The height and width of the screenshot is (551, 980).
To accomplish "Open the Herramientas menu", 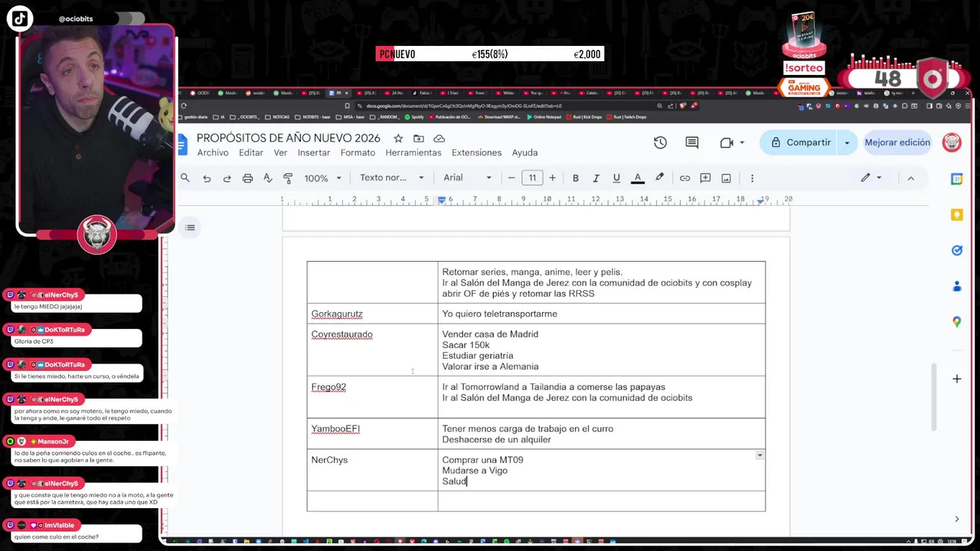I will (x=413, y=153).
